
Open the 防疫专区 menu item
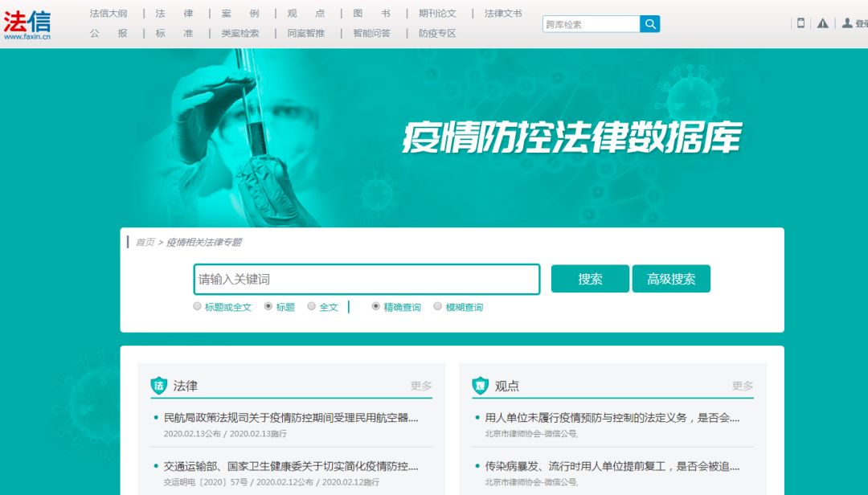437,33
